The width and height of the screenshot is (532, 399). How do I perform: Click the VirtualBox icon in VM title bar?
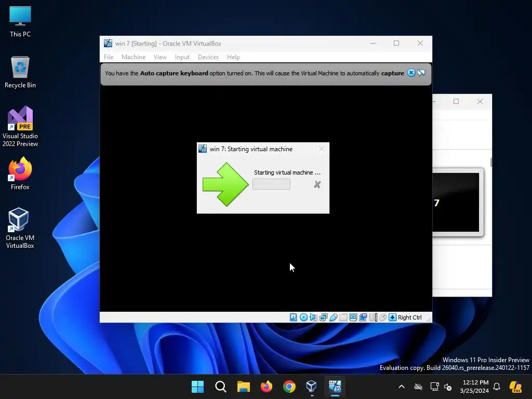click(108, 43)
